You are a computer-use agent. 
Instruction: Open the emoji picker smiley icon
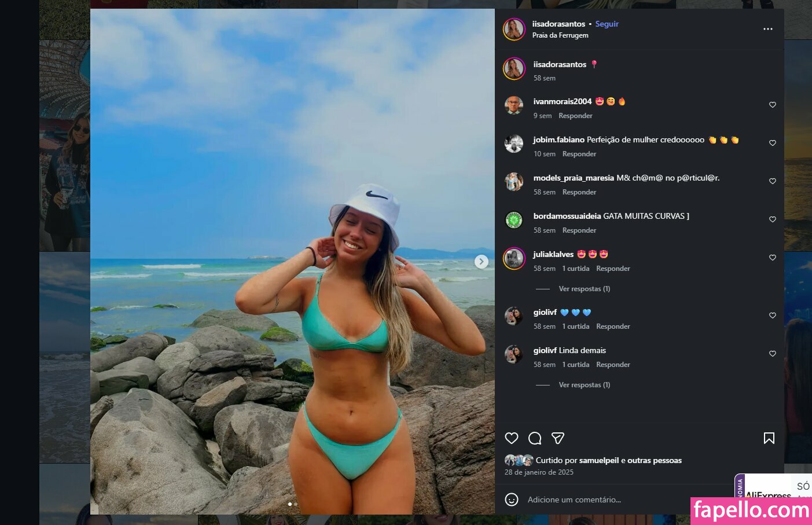[x=512, y=500]
